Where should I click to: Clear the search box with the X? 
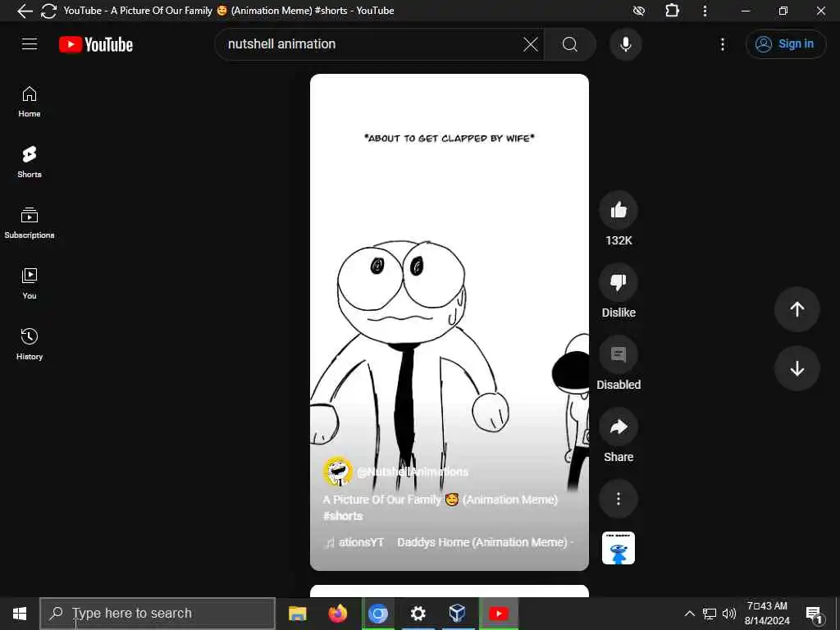pyautogui.click(x=531, y=44)
